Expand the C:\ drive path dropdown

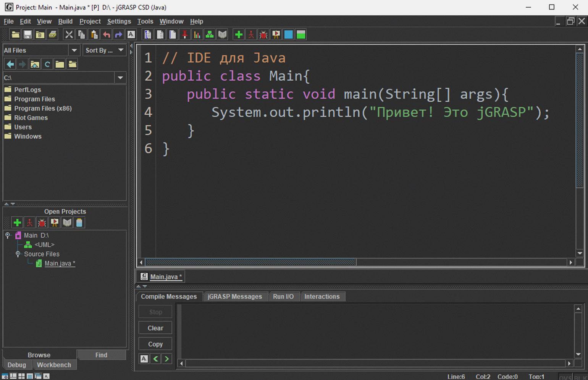click(x=120, y=78)
